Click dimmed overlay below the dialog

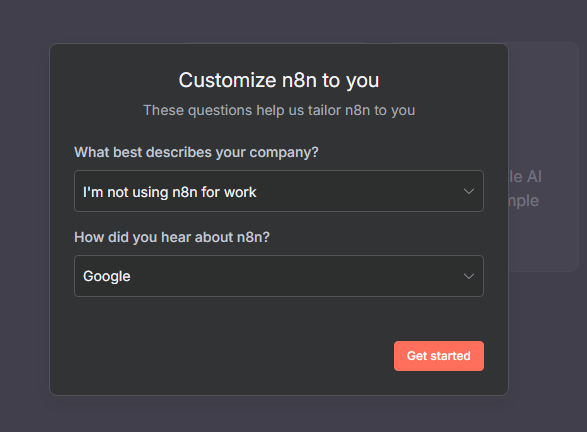pos(279,414)
